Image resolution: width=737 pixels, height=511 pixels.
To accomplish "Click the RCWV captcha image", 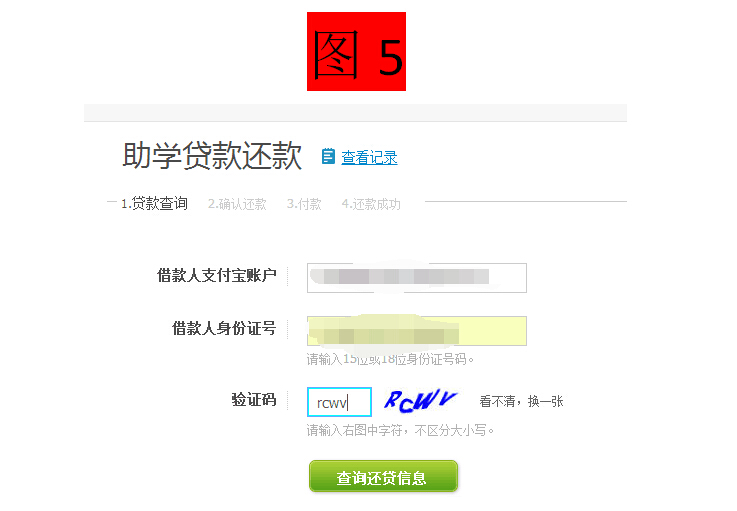I will pyautogui.click(x=420, y=401).
